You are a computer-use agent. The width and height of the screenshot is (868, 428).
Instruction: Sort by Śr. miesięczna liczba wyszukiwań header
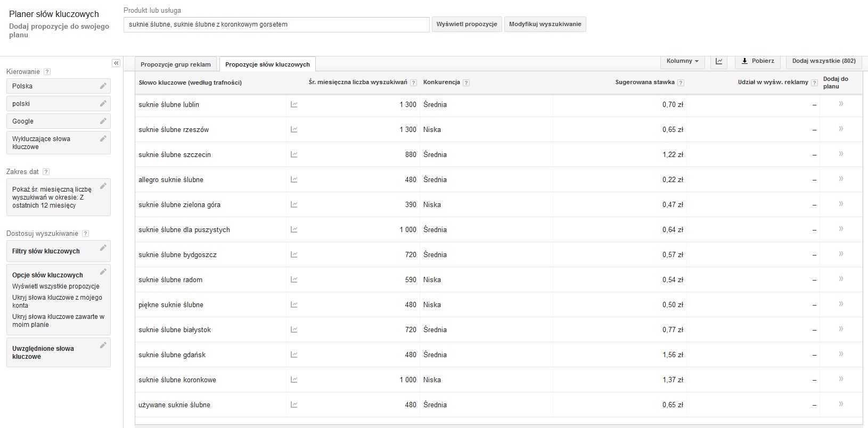click(358, 82)
